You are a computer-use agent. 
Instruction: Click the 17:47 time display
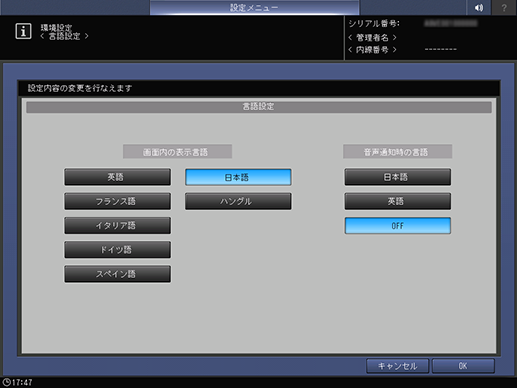[22, 382]
